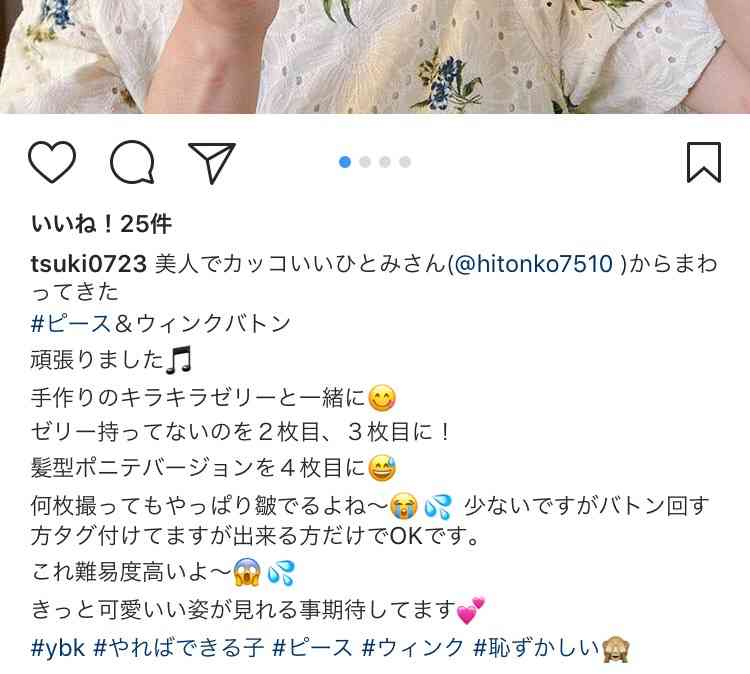Open the #やればできる子 hashtag
The width and height of the screenshot is (750, 674).
pyautogui.click(x=179, y=649)
